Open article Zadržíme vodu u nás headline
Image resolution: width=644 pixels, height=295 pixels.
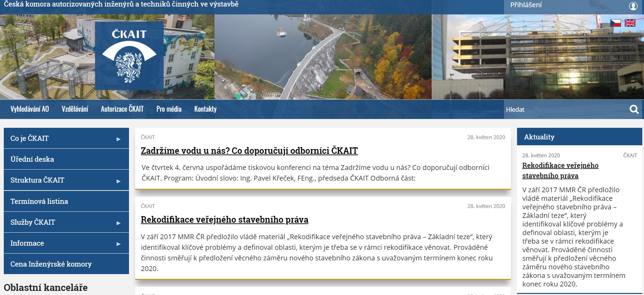249,151
